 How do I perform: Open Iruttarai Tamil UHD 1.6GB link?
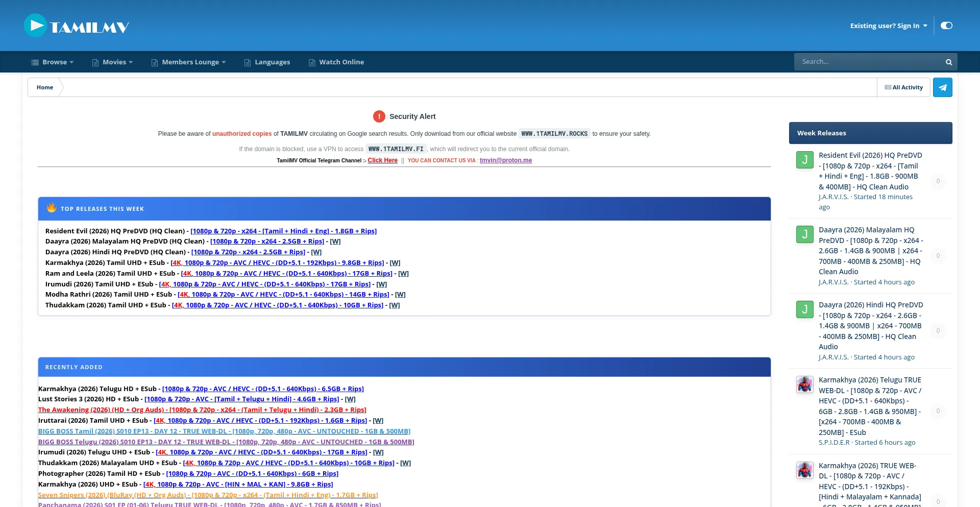(x=260, y=421)
